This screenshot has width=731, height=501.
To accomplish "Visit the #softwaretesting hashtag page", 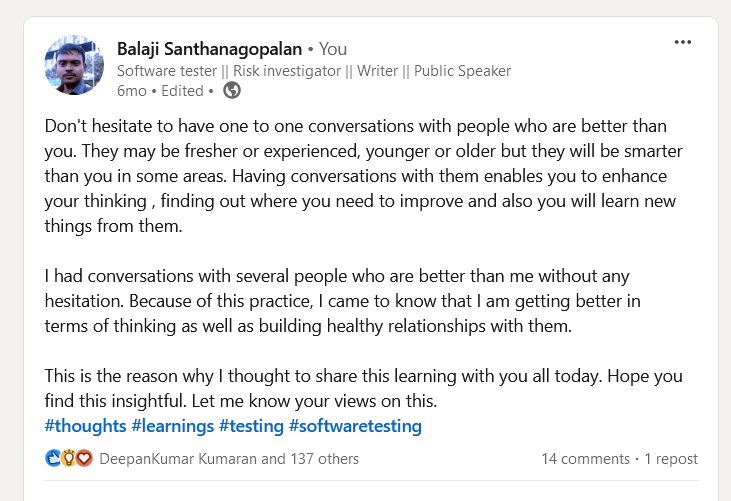I will pyautogui.click(x=355, y=426).
